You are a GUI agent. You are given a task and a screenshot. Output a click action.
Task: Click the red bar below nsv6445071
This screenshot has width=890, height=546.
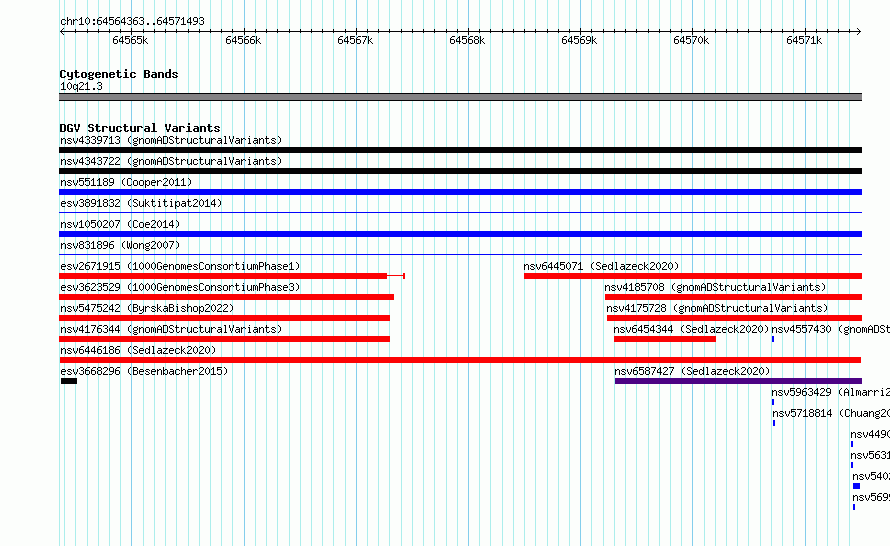pyautogui.click(x=693, y=276)
